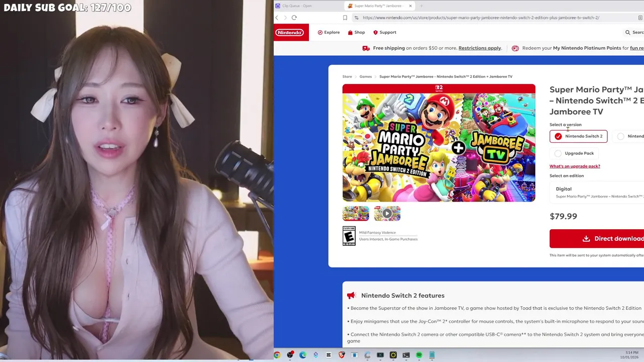Screen dimensions: 644x362
Task: Click the bookmark icon beside the address bar
Action: 345,18
